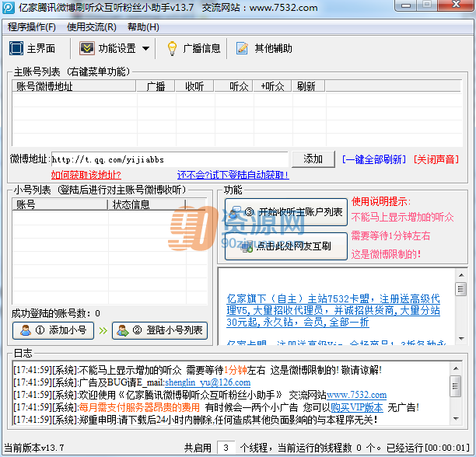The height and width of the screenshot is (457, 476).
Task: Click the computer icon on 网友互刷 button
Action: tap(247, 247)
